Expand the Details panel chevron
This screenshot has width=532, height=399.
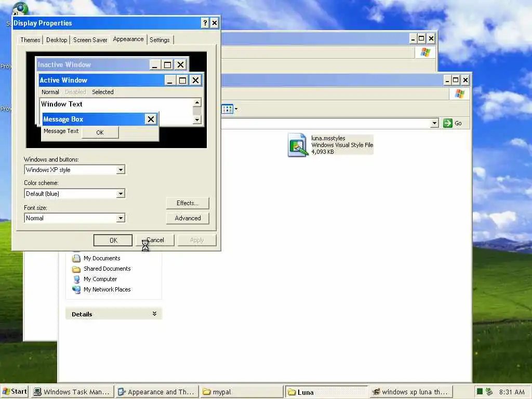click(154, 314)
